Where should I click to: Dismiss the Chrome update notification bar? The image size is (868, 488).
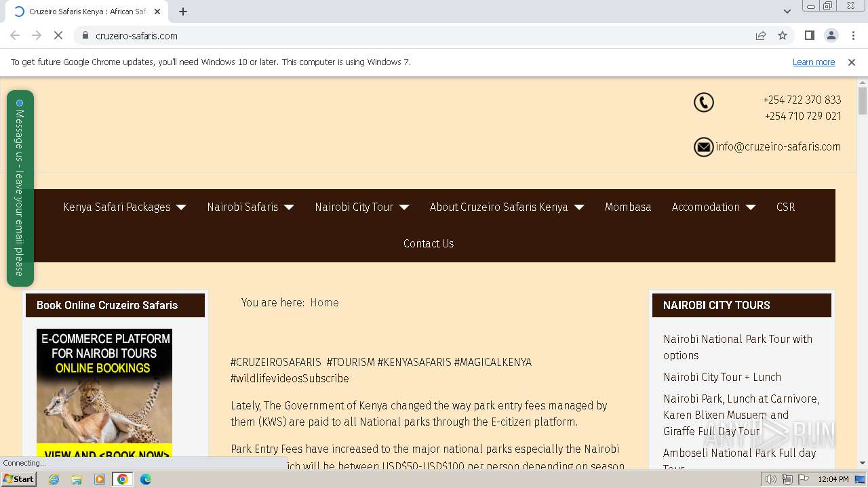852,62
